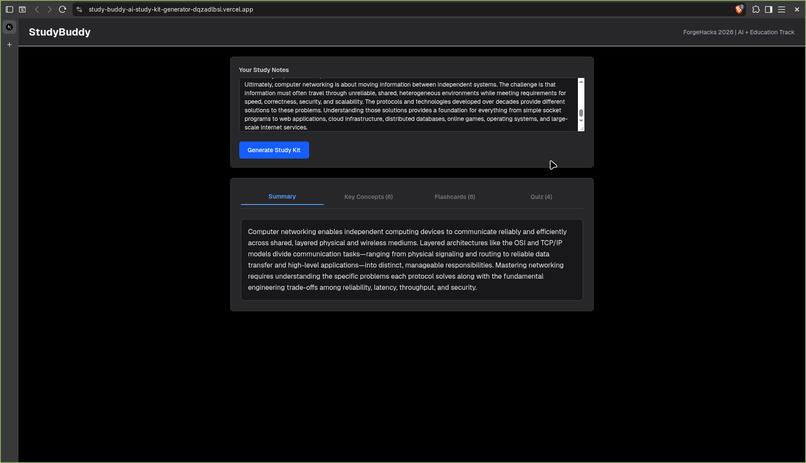Open the browser extensions puzzle icon

point(756,9)
